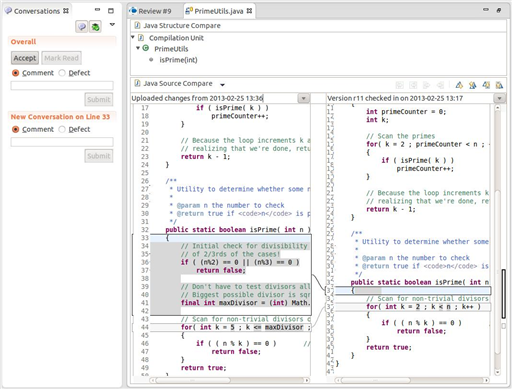
Task: Focus the Overall comment text field
Action: point(62,86)
